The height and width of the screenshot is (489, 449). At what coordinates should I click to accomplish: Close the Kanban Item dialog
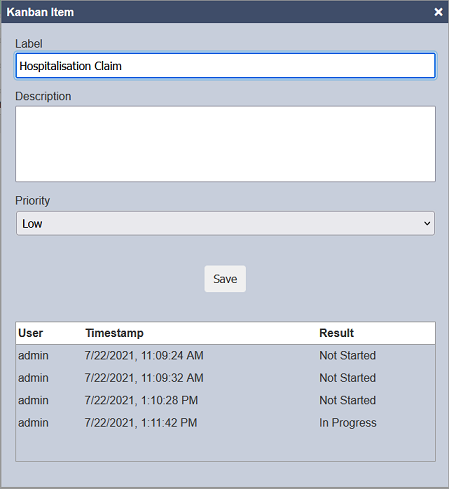click(x=438, y=12)
